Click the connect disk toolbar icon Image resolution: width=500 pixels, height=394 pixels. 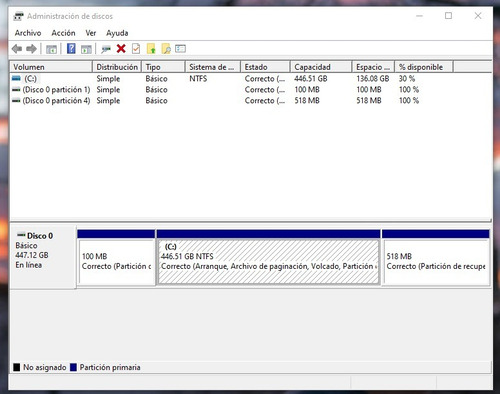tap(106, 49)
